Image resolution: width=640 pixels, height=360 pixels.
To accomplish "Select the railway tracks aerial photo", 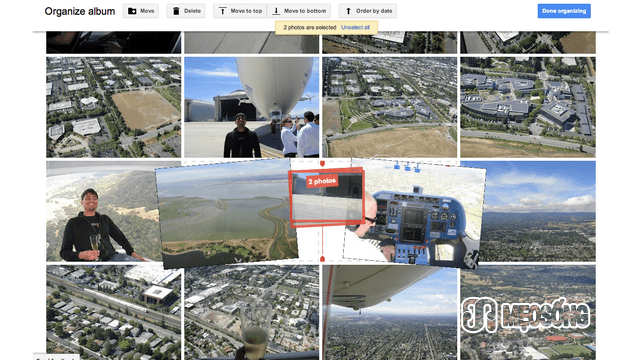I will pyautogui.click(x=113, y=312).
